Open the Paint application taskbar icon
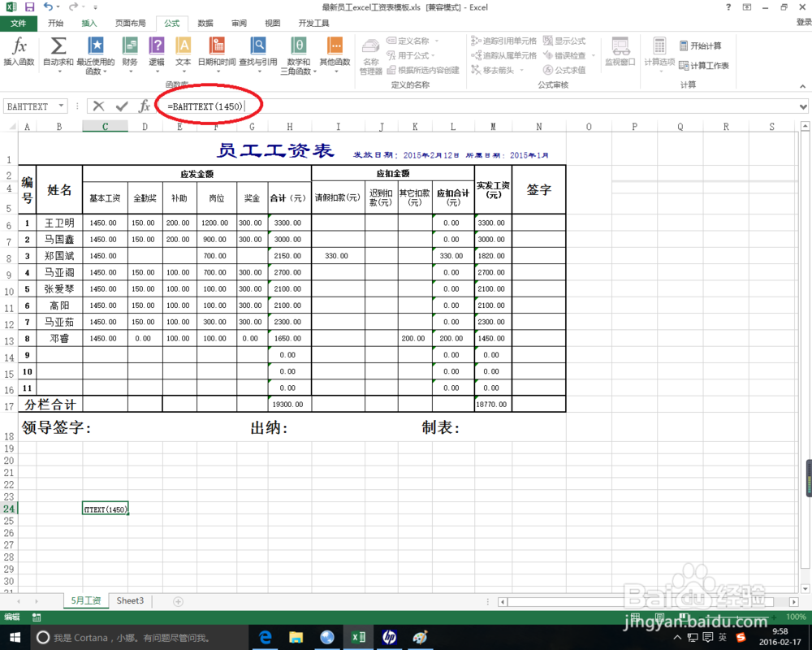 [x=420, y=637]
